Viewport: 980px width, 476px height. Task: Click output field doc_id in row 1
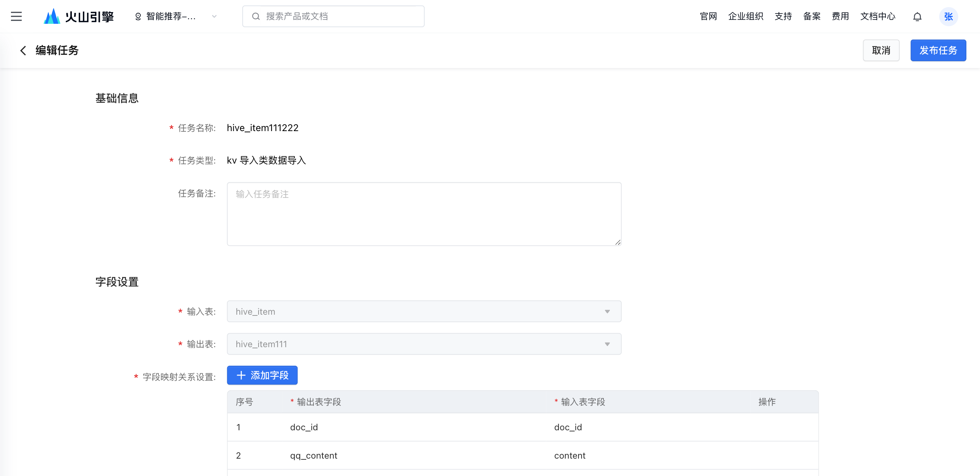point(304,427)
